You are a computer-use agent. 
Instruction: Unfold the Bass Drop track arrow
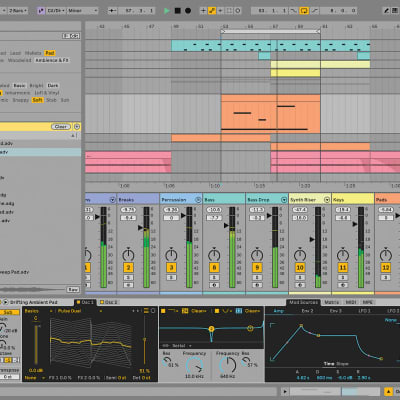[x=284, y=200]
